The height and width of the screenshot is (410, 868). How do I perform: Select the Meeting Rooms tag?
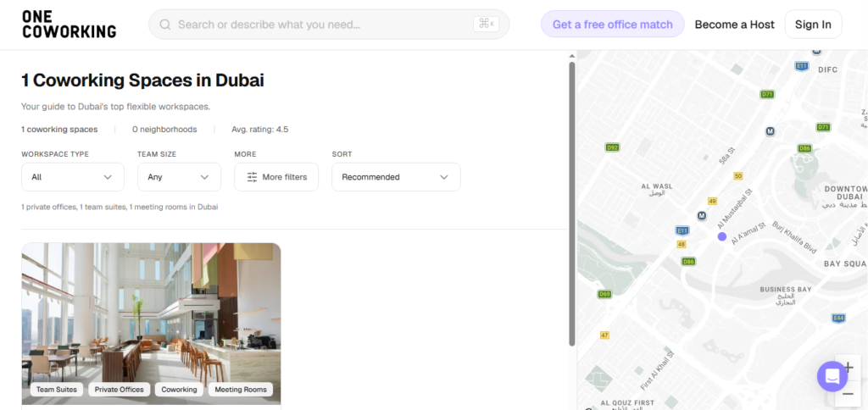pyautogui.click(x=240, y=390)
